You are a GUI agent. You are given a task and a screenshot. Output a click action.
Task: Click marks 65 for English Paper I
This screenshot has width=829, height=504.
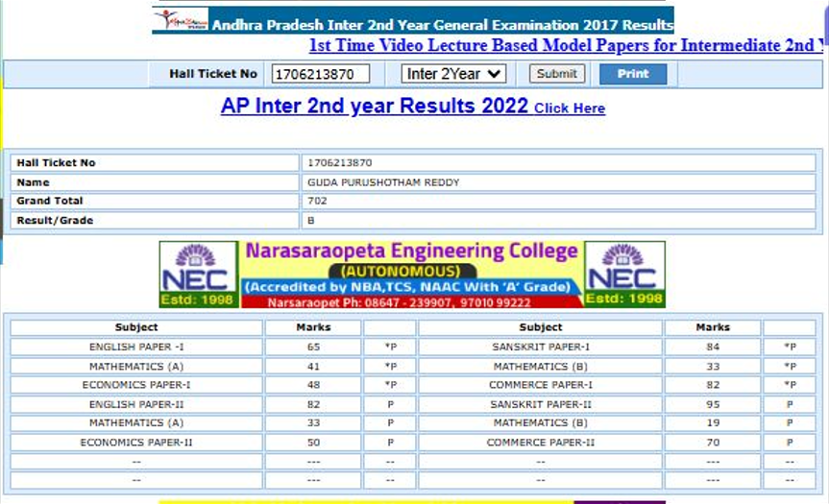(313, 347)
